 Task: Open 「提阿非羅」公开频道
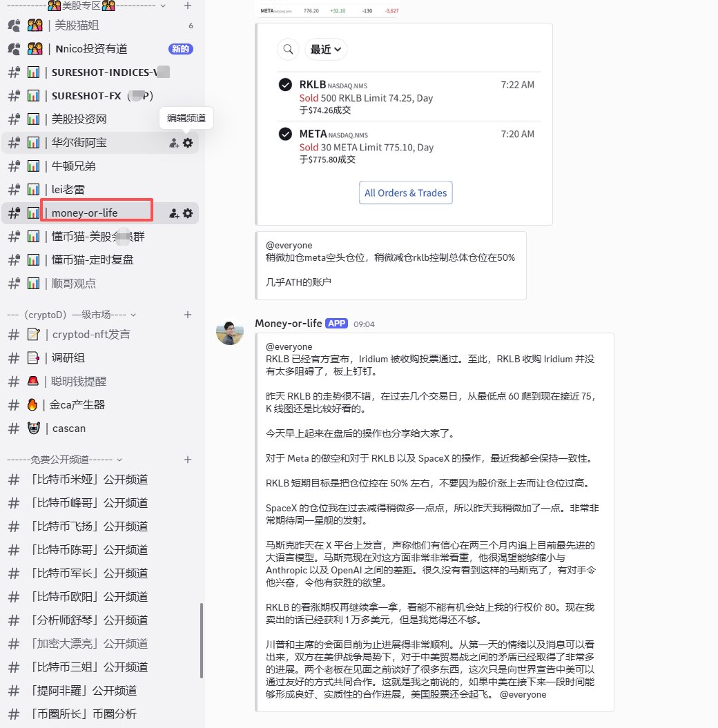click(x=100, y=691)
